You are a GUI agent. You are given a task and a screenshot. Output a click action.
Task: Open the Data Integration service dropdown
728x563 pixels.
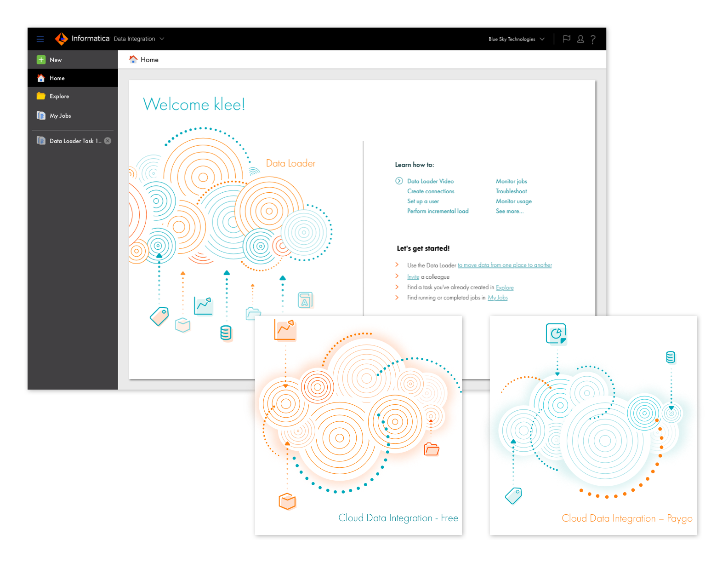point(139,39)
